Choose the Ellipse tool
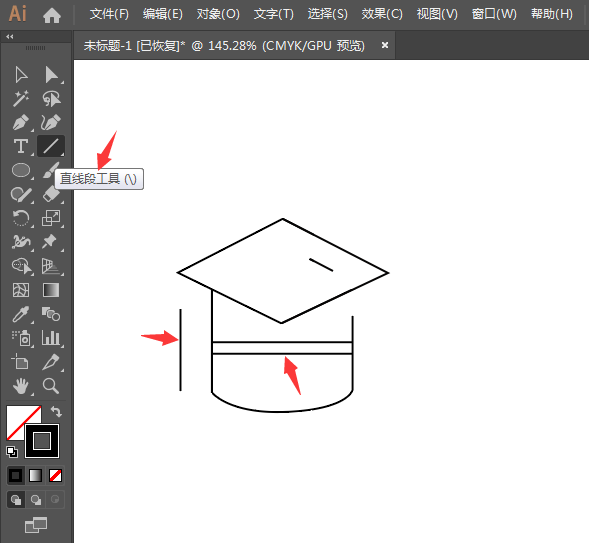This screenshot has width=589, height=543. [x=21, y=170]
